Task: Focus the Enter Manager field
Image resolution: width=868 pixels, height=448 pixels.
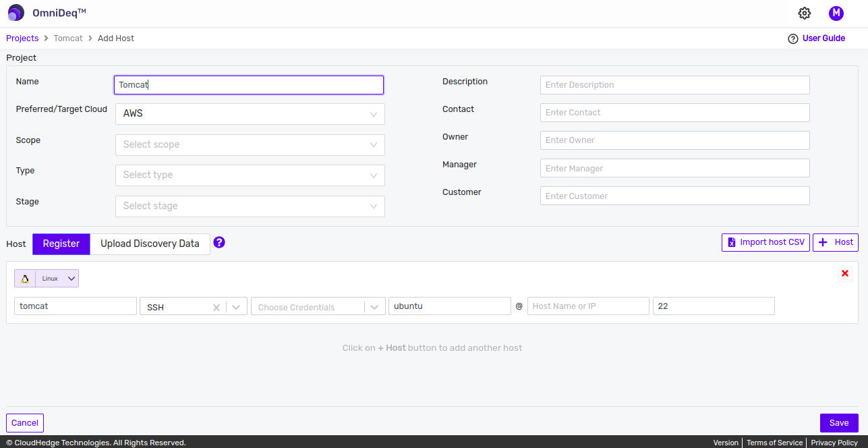Action: (675, 168)
